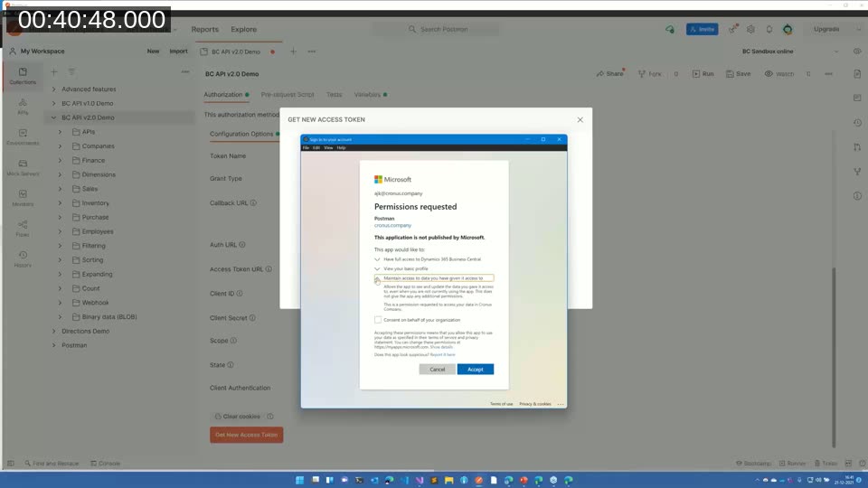Open the pull requests icon in right sidebar

pos(857,146)
